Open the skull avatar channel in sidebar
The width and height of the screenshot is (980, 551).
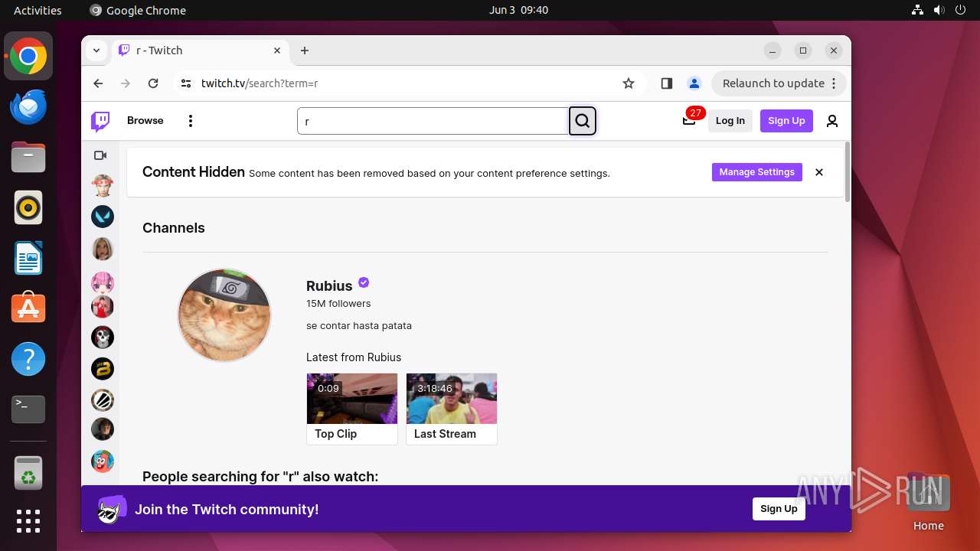(x=103, y=337)
